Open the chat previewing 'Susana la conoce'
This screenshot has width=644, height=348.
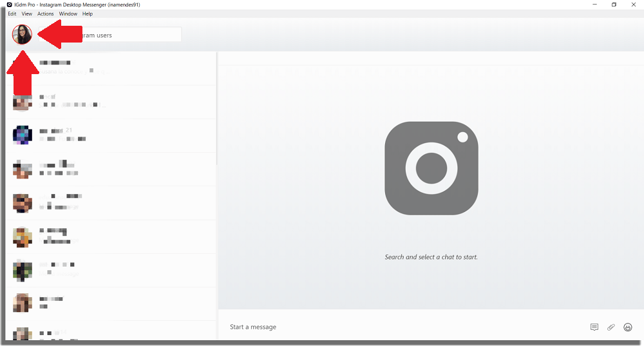[x=111, y=68]
